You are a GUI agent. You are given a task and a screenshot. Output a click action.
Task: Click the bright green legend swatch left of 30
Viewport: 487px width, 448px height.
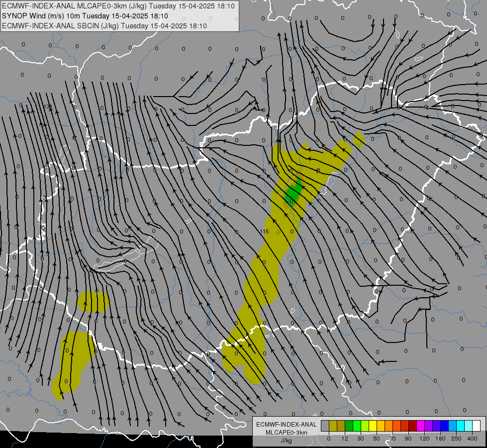pyautogui.click(x=357, y=426)
